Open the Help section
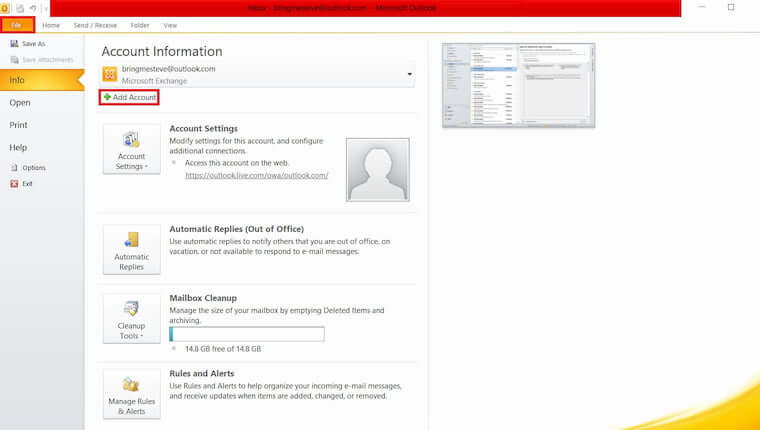Image resolution: width=760 pixels, height=430 pixels. [18, 147]
